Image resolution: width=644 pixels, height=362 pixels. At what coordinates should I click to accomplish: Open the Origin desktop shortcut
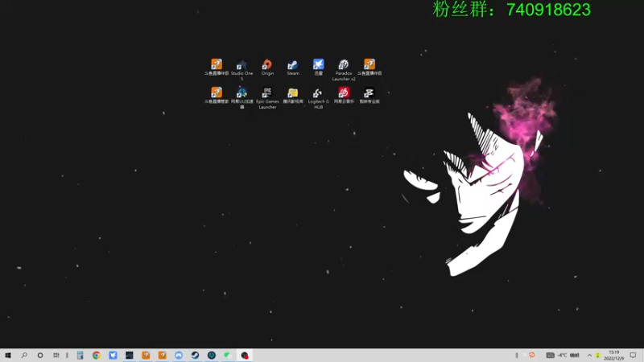(x=267, y=68)
